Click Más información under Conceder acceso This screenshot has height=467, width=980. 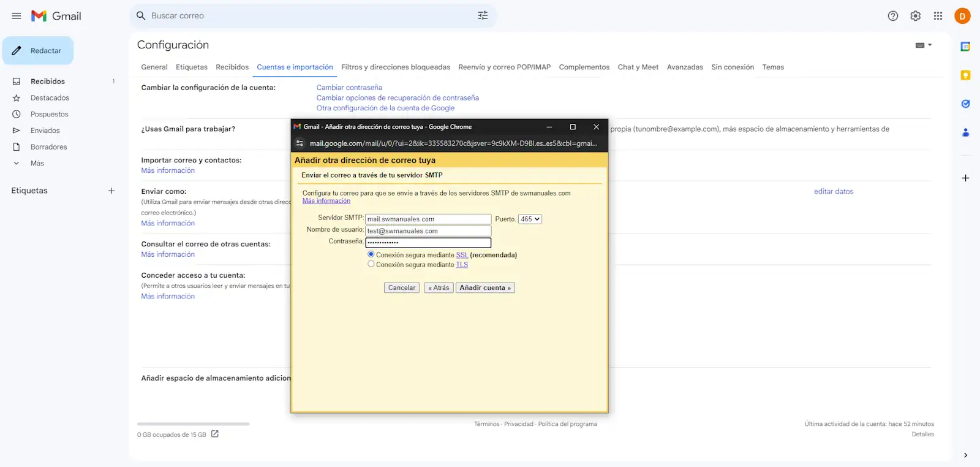pyautogui.click(x=168, y=297)
